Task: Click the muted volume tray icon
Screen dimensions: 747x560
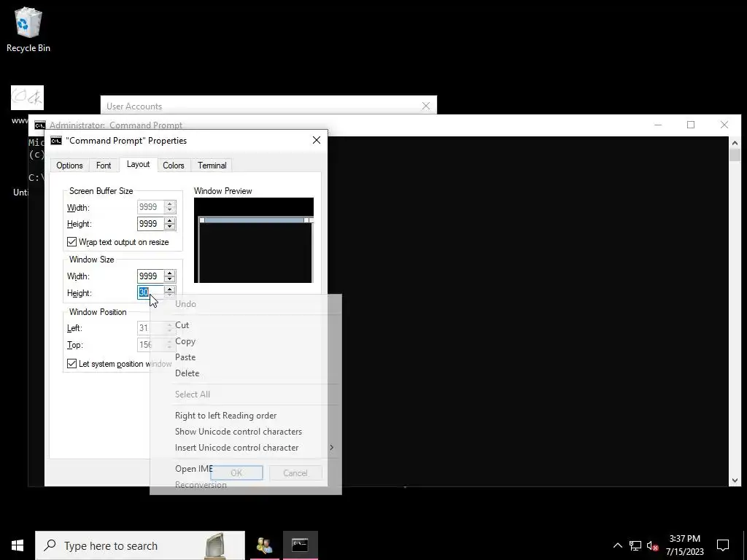Action: pos(652,545)
